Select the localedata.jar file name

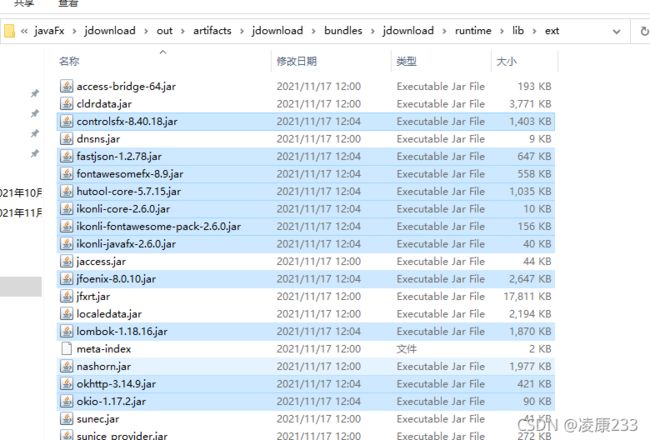pos(109,314)
